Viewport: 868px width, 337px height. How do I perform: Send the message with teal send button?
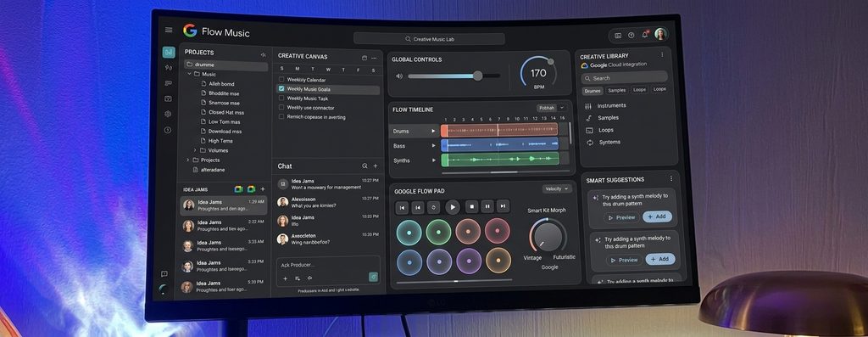pyautogui.click(x=374, y=277)
